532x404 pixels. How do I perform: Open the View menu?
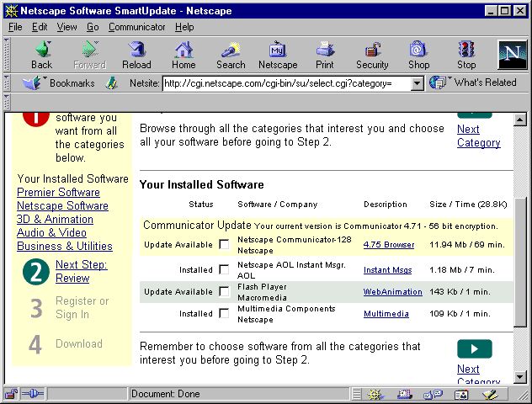point(66,27)
